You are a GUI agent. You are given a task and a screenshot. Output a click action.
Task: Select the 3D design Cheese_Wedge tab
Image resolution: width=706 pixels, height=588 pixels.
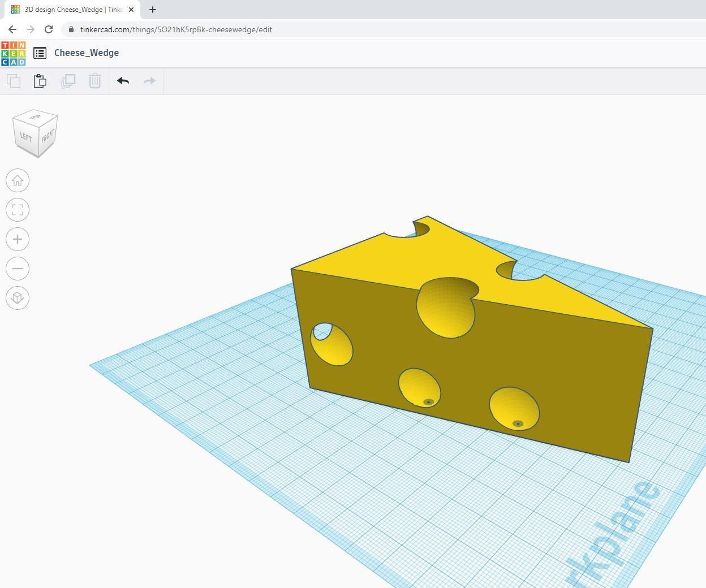72,10
